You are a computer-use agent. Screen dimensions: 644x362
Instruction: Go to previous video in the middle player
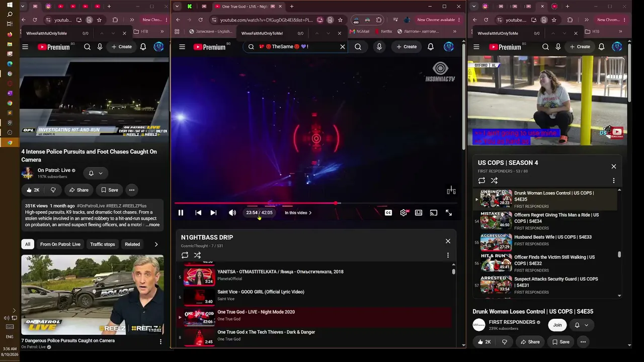[198, 213]
